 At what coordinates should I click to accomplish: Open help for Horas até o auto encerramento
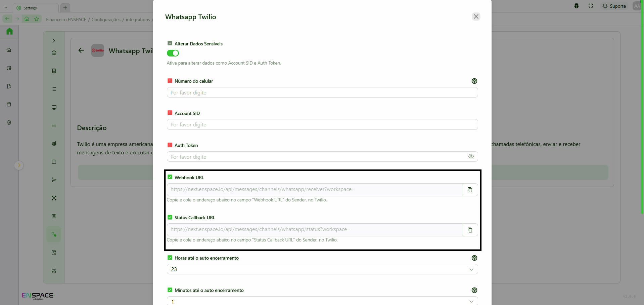pyautogui.click(x=474, y=258)
